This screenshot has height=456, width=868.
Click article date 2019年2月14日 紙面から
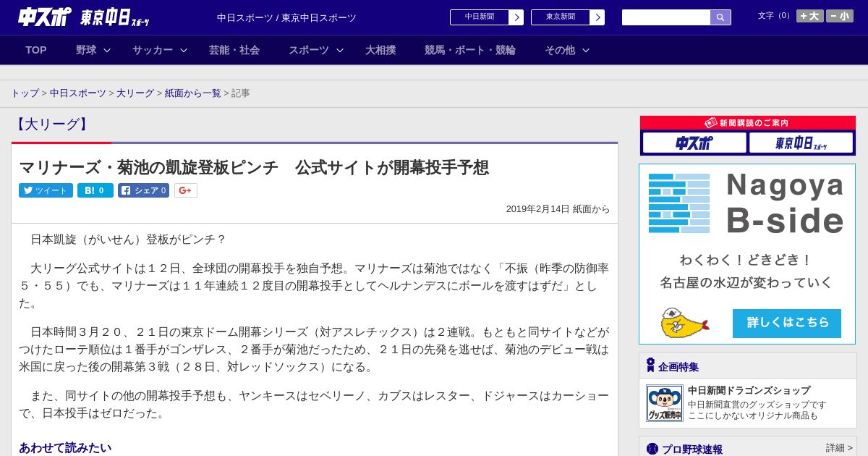[x=558, y=209]
